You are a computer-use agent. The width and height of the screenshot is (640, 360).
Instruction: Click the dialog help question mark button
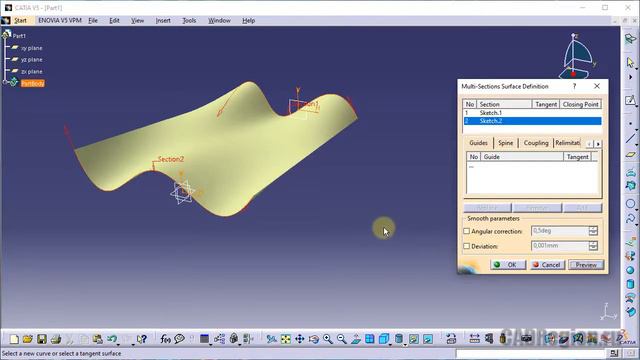(x=574, y=86)
